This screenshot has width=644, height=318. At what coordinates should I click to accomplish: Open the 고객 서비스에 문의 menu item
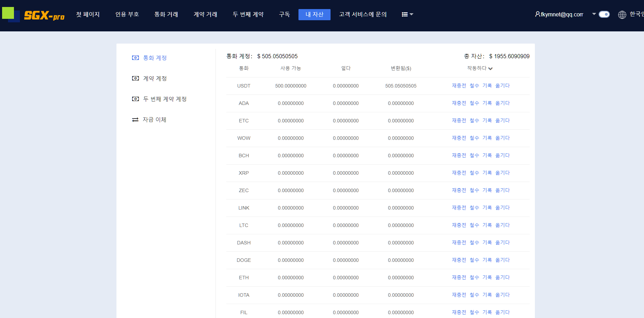coord(362,14)
